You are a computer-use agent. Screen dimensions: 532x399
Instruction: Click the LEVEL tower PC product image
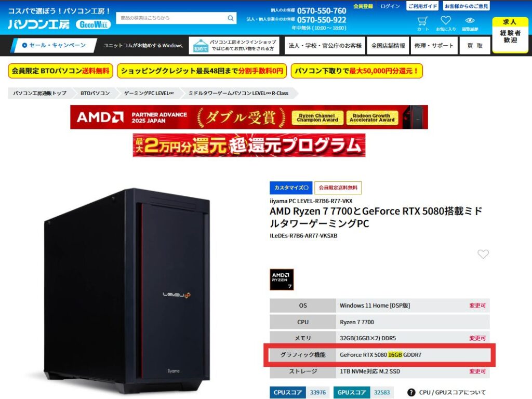pyautogui.click(x=127, y=290)
